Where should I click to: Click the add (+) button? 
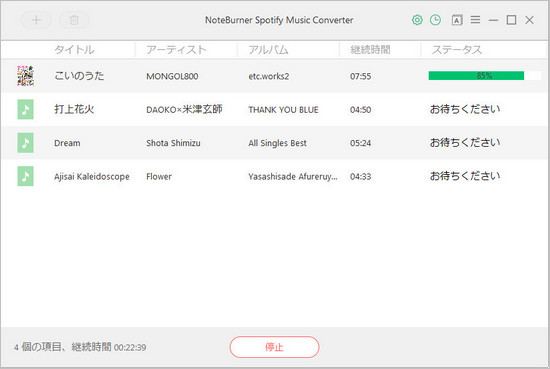36,20
